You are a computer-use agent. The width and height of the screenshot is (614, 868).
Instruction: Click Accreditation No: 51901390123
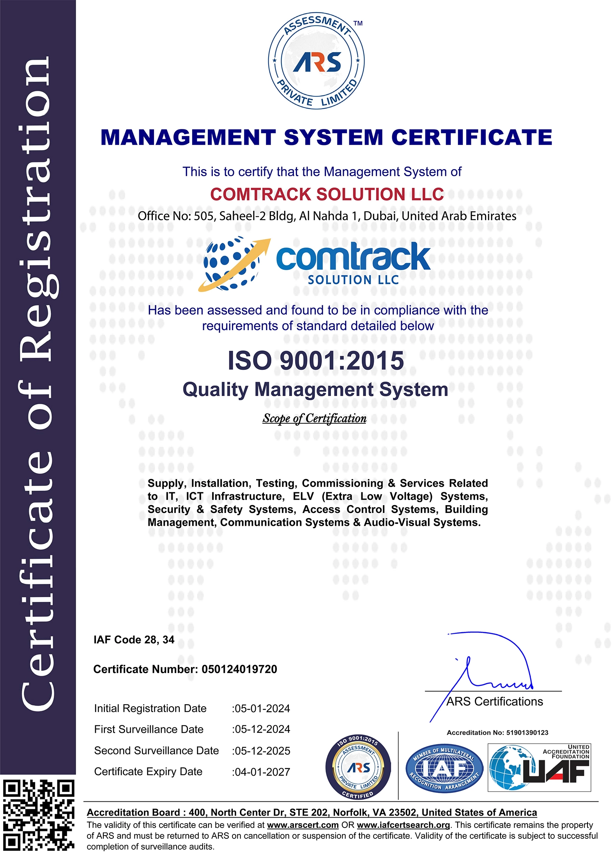click(497, 733)
